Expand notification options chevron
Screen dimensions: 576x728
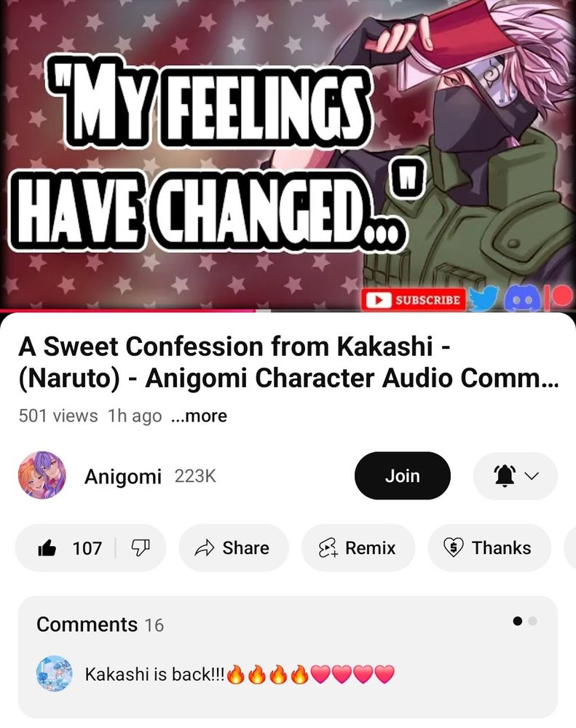(x=532, y=476)
